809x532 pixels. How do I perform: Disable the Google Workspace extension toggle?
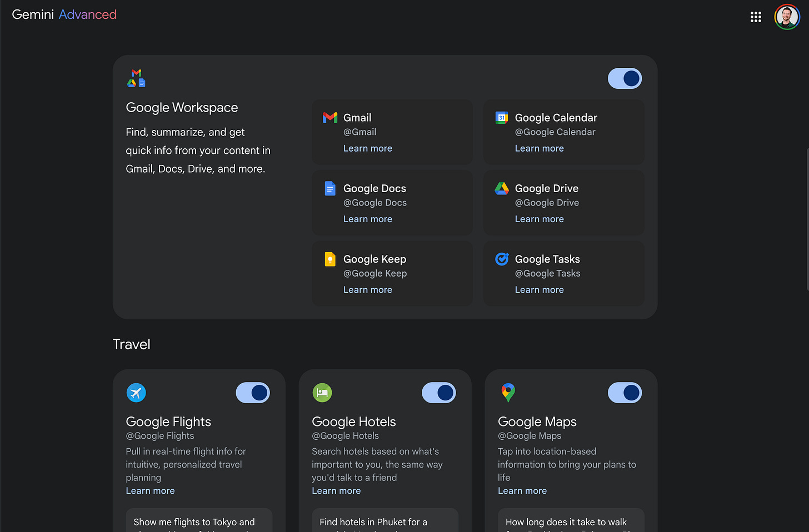point(625,78)
